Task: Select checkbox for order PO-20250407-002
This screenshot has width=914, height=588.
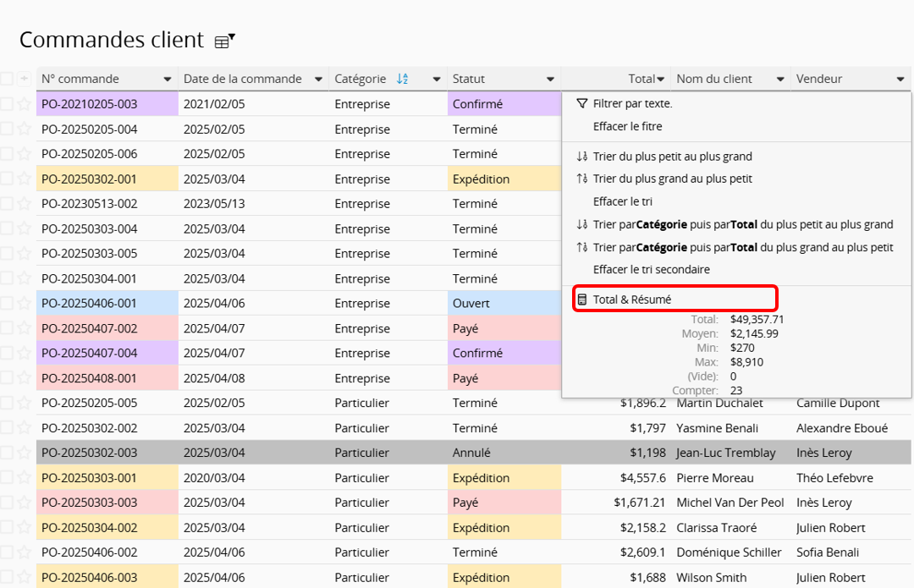Action: coord(7,328)
